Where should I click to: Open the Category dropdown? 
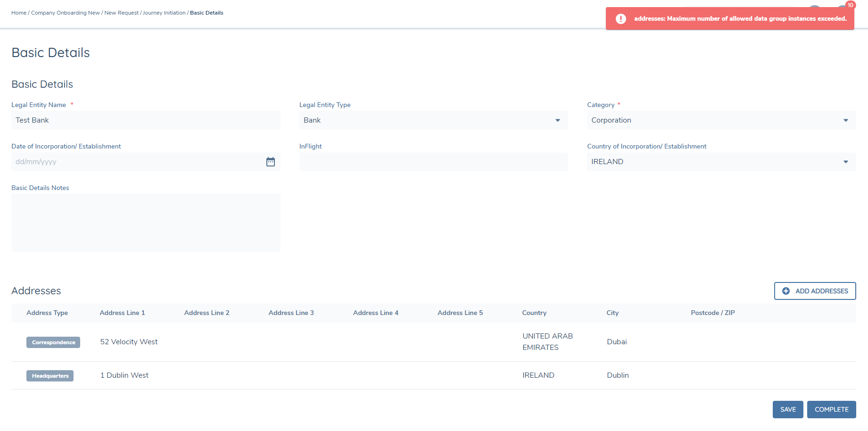click(845, 120)
